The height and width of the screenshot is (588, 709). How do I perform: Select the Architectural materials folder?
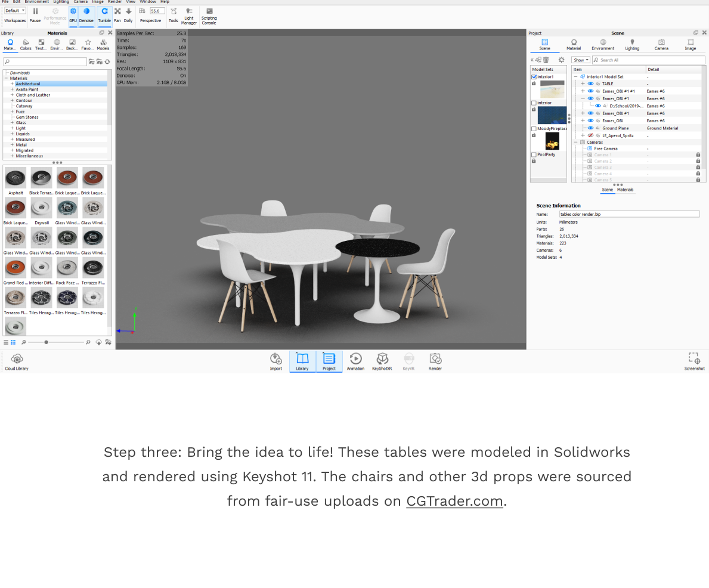pyautogui.click(x=28, y=84)
